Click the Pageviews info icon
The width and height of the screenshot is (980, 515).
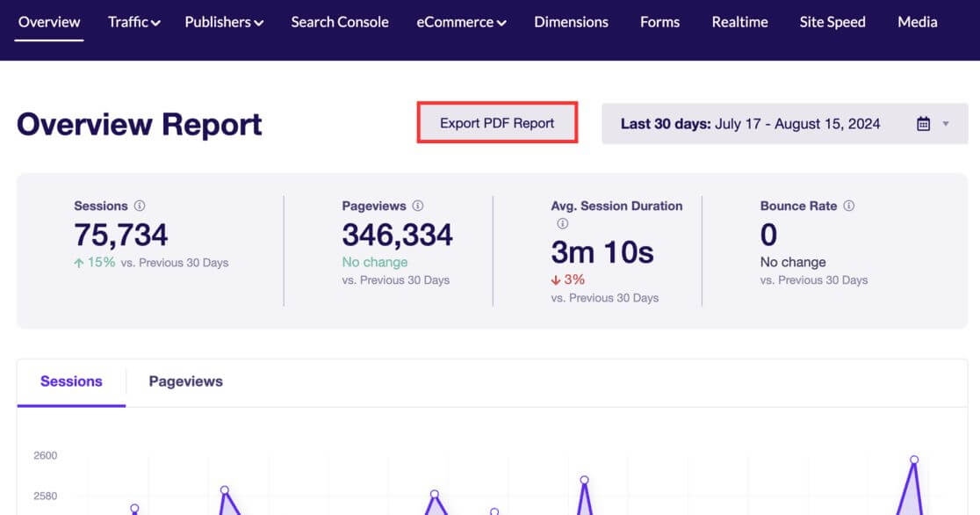[x=417, y=206]
